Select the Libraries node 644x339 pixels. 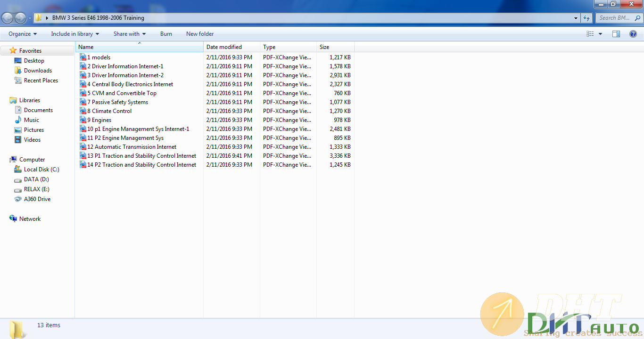tap(29, 100)
